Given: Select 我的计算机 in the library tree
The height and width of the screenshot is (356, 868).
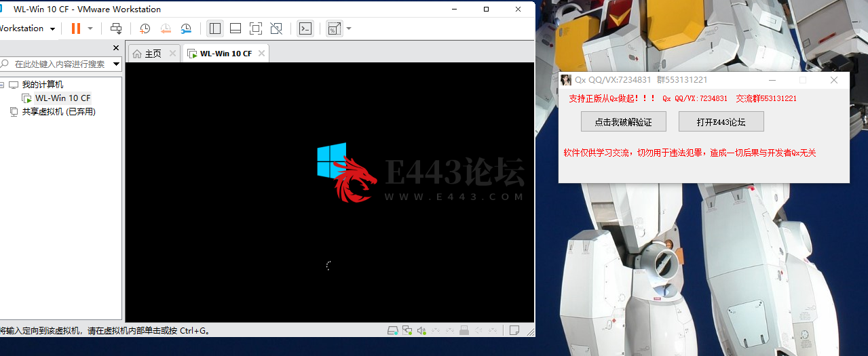Looking at the screenshot, I should [x=42, y=85].
